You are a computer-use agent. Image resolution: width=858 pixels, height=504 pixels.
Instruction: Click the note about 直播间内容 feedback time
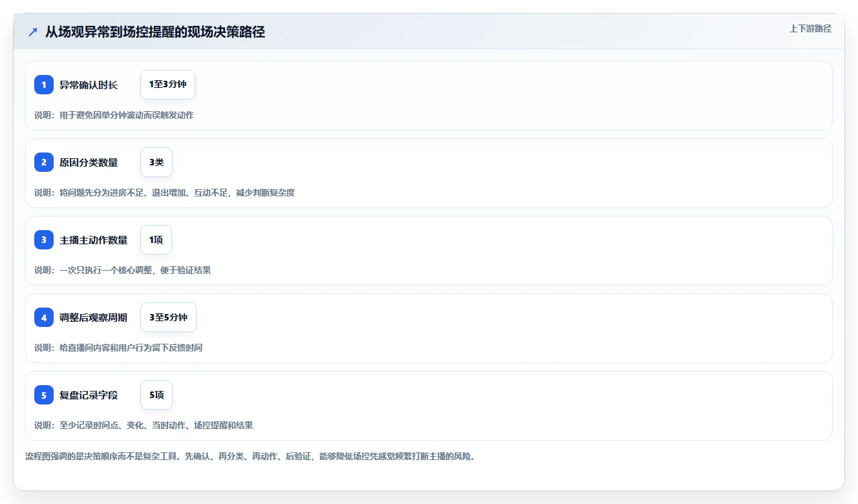tap(118, 348)
